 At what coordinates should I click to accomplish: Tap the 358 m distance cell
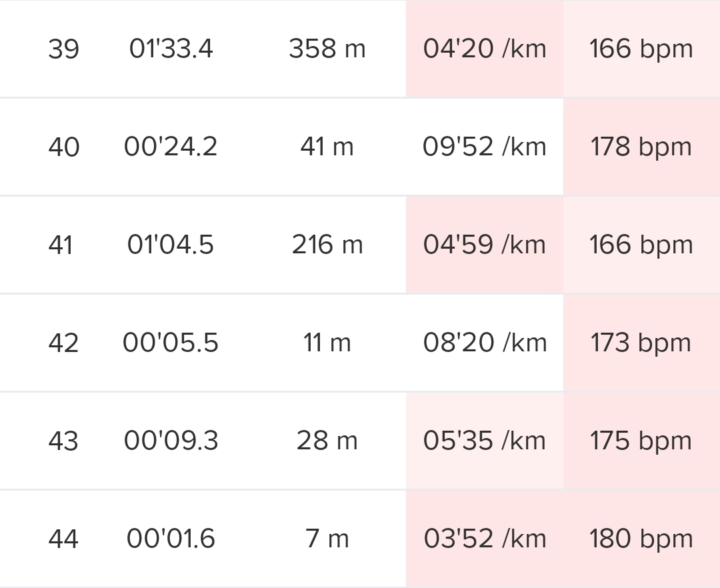click(x=327, y=49)
